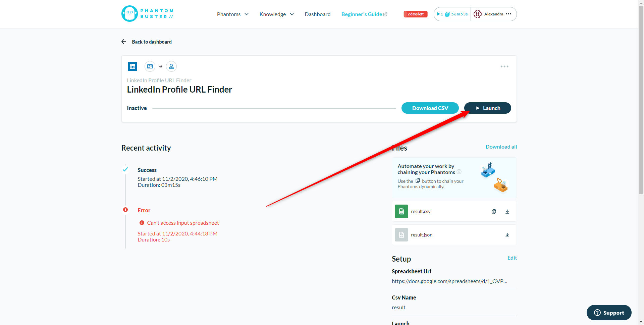Image resolution: width=644 pixels, height=325 pixels.
Task: Open the Support chat button
Action: pyautogui.click(x=609, y=313)
